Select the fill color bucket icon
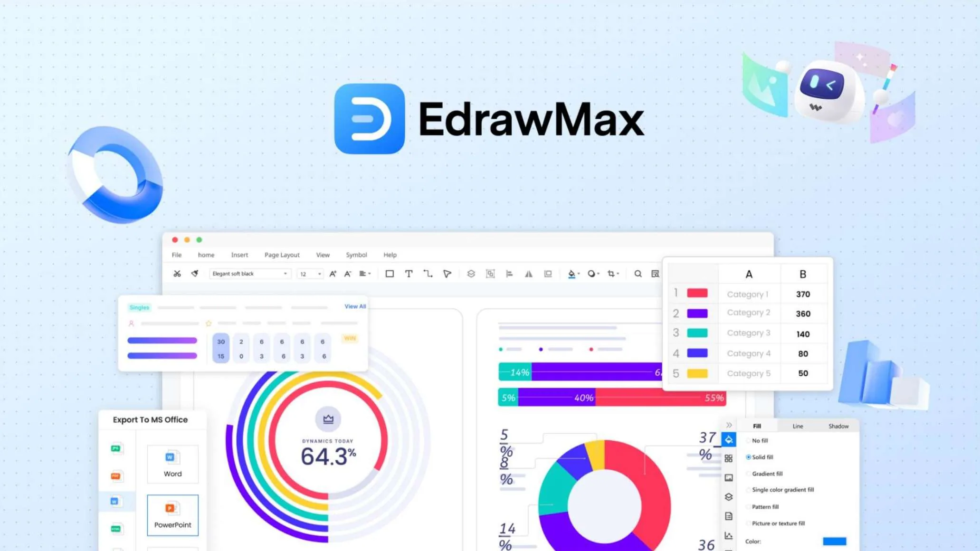Image resolution: width=980 pixels, height=551 pixels. [572, 273]
